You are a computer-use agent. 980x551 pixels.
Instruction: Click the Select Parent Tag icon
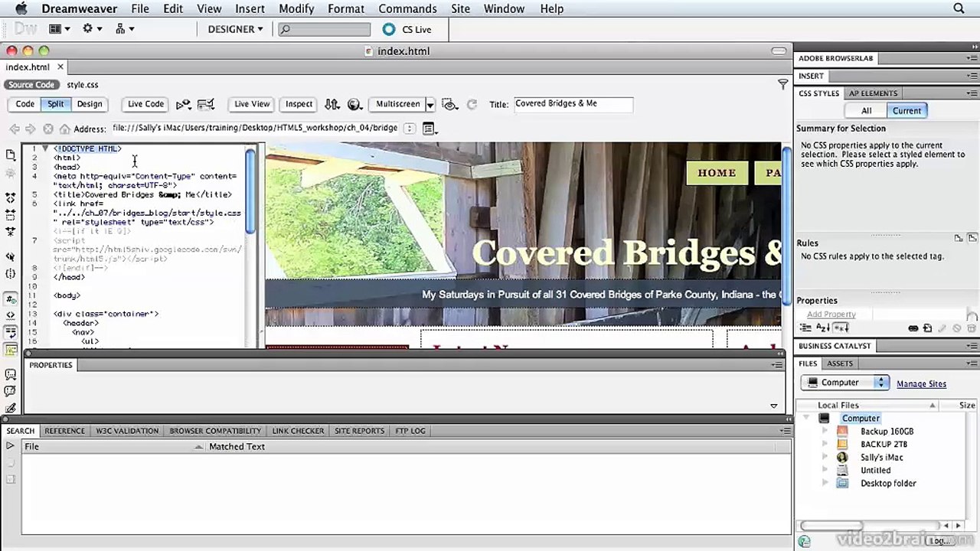(11, 256)
